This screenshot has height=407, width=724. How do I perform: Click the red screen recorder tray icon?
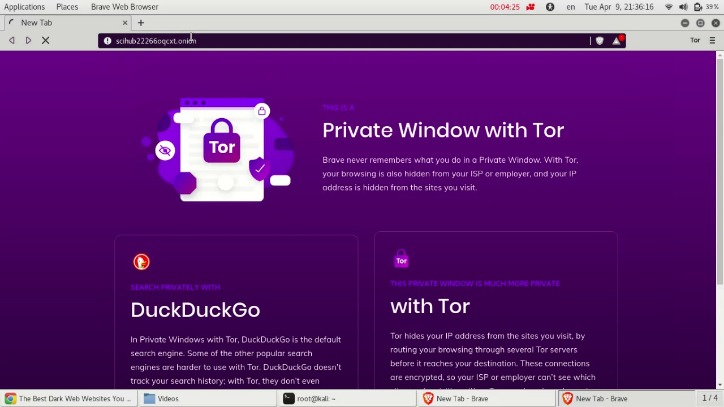531,7
